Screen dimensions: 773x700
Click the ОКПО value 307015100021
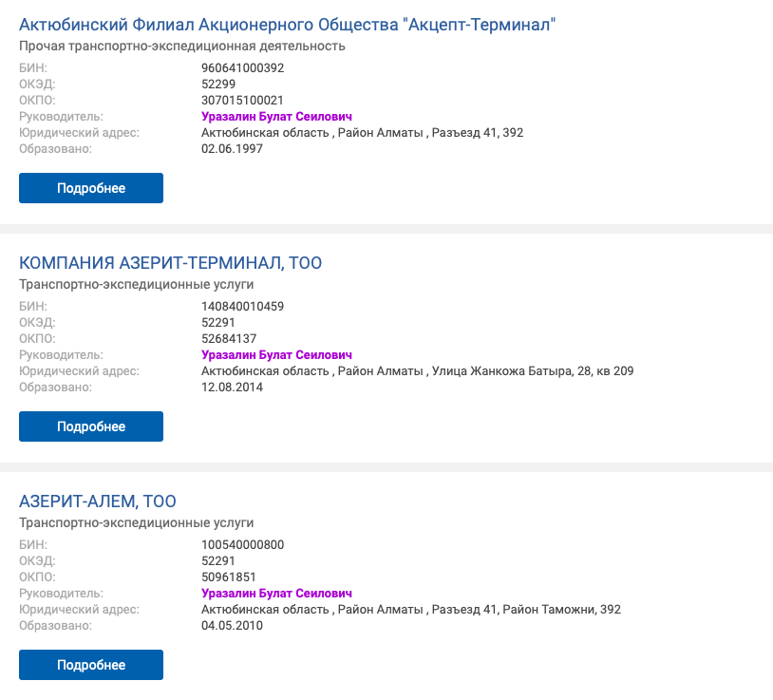click(x=242, y=101)
